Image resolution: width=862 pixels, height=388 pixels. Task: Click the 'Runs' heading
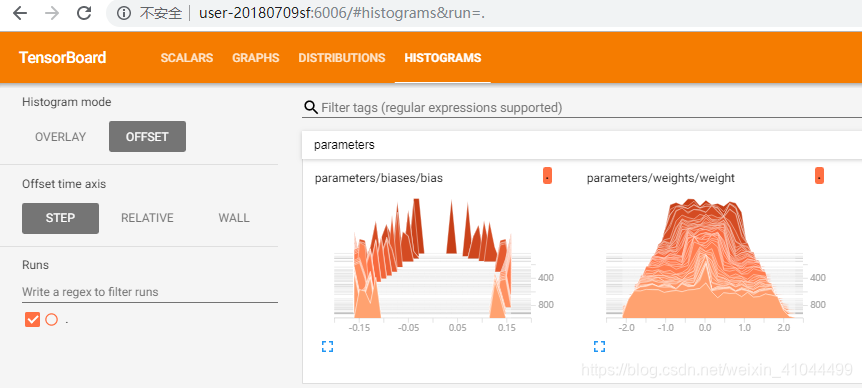[x=35, y=265]
